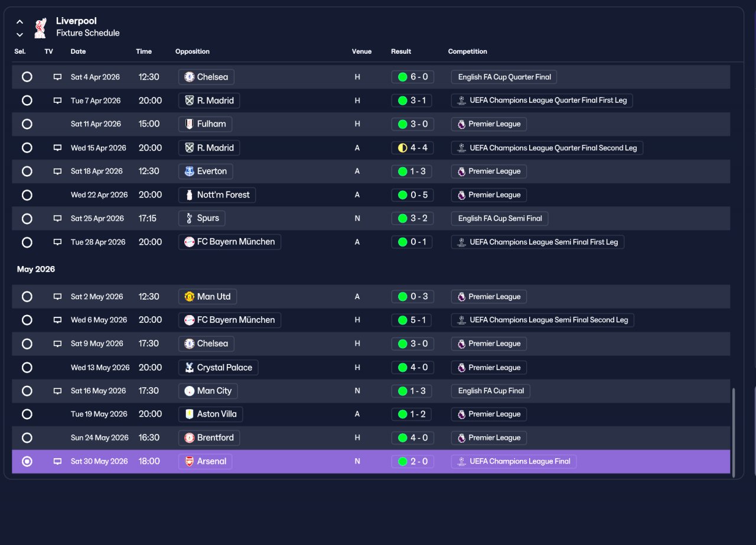Click the Arsenal badge in the highlighted row

[189, 462]
